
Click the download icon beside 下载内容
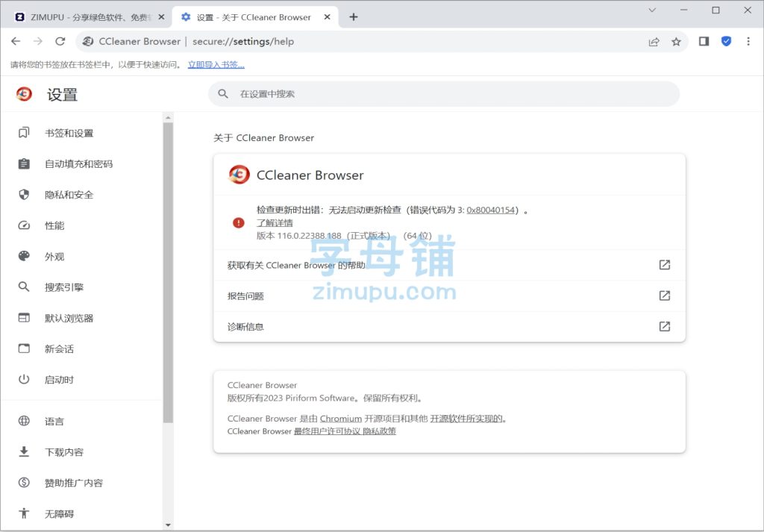tap(24, 451)
